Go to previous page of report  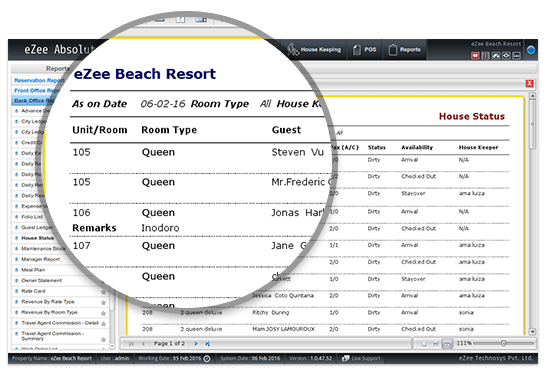point(143,344)
